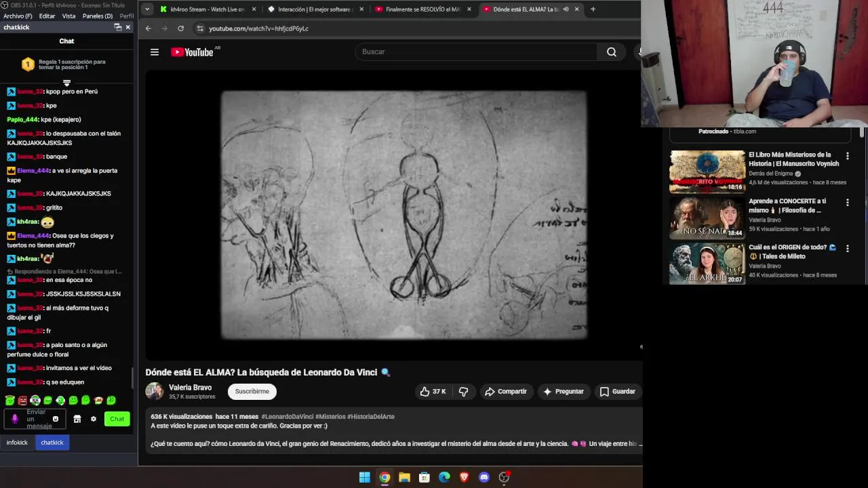Like the video with thumbs up
Image resolution: width=868 pixels, height=488 pixels.
click(432, 391)
